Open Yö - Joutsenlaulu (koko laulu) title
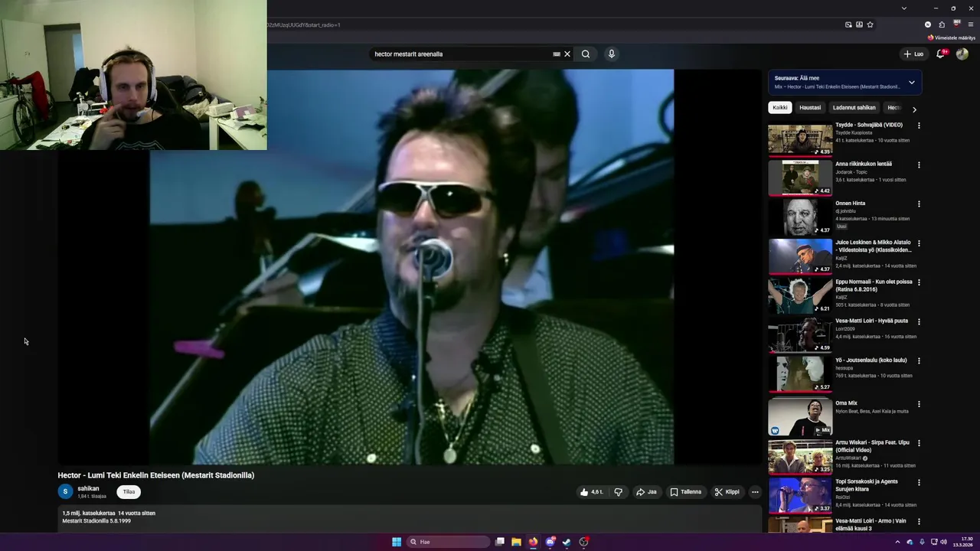Viewport: 980px width, 551px height. click(871, 360)
